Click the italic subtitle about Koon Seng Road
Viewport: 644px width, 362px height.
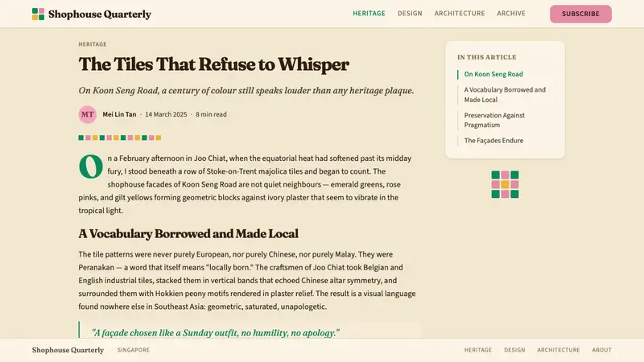[x=246, y=91]
